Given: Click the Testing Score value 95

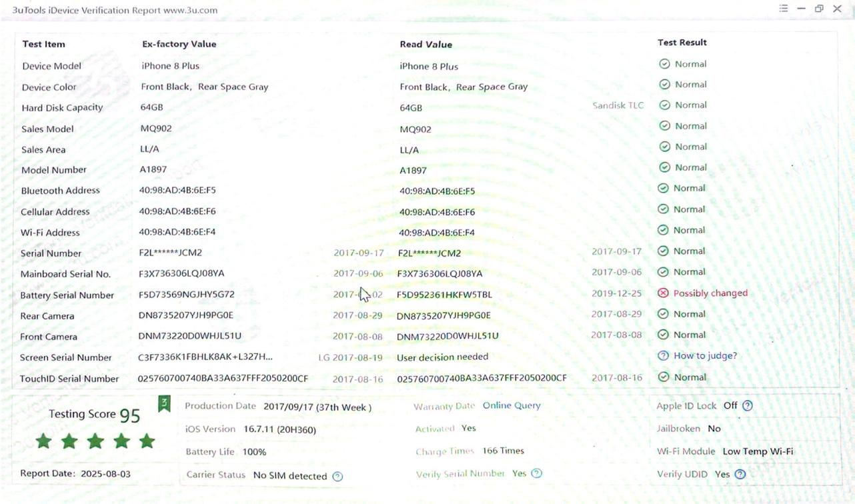Looking at the screenshot, I should tap(130, 416).
